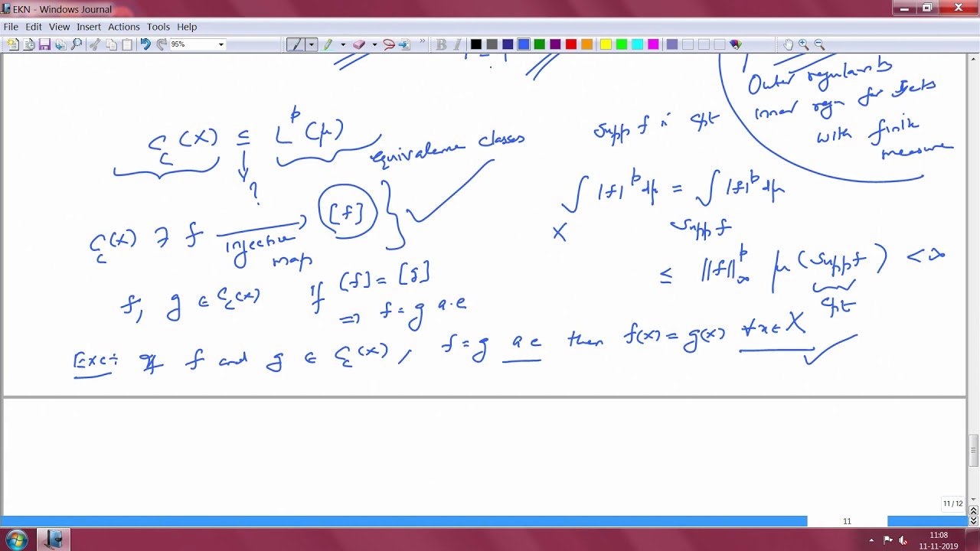The height and width of the screenshot is (551, 980).
Task: Pick the bright green highlighter color
Action: (x=622, y=44)
